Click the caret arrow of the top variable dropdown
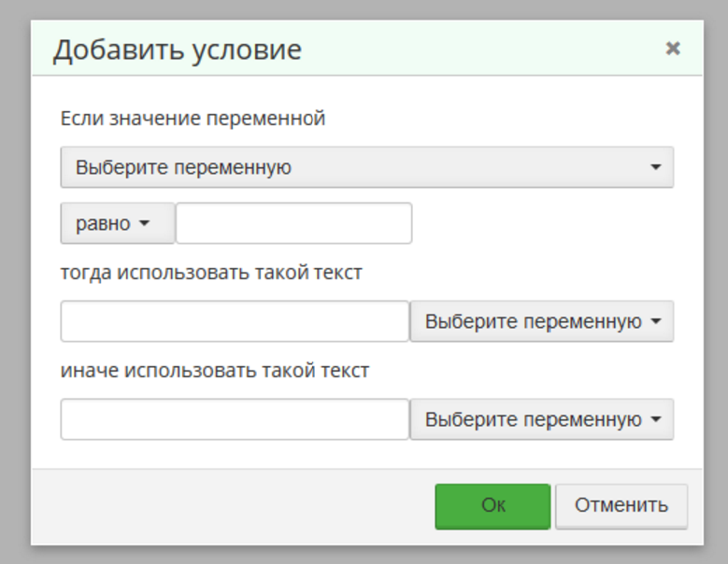This screenshot has width=728, height=564. [x=655, y=168]
